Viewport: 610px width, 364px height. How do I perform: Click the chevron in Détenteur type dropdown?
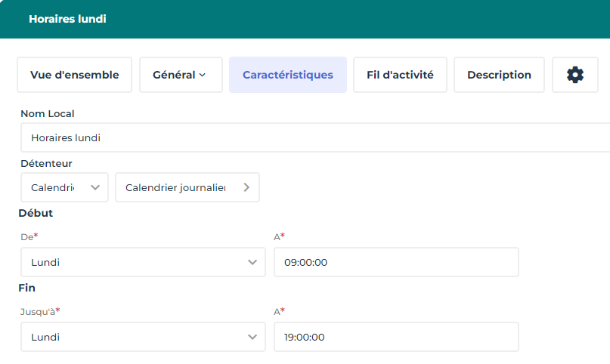click(x=95, y=188)
